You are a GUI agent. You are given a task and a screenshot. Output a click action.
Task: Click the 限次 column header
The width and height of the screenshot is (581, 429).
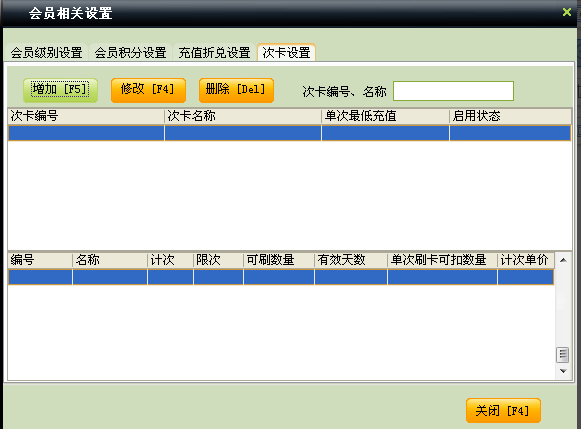[x=218, y=260]
